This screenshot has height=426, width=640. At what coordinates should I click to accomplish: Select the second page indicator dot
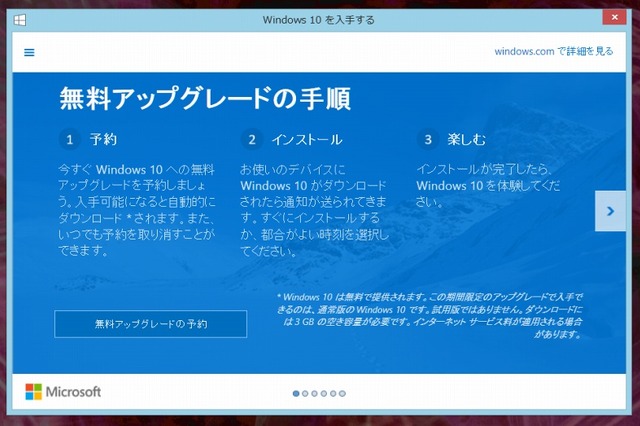pos(305,393)
